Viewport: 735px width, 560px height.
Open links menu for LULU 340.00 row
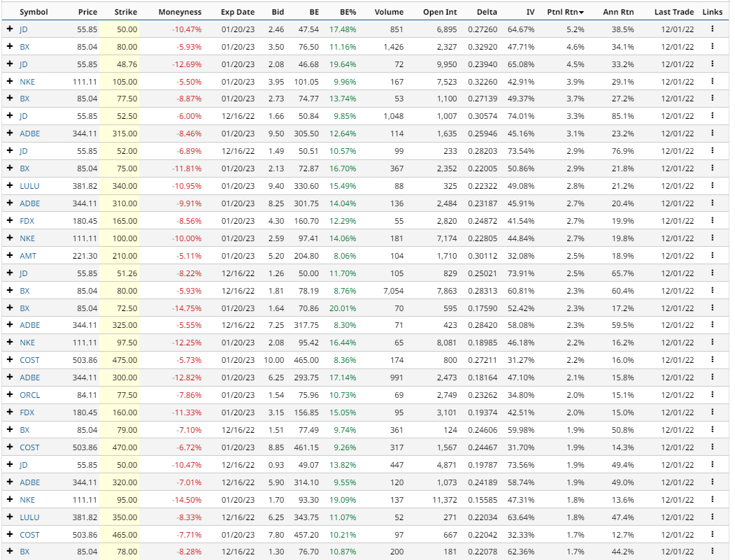click(x=712, y=186)
